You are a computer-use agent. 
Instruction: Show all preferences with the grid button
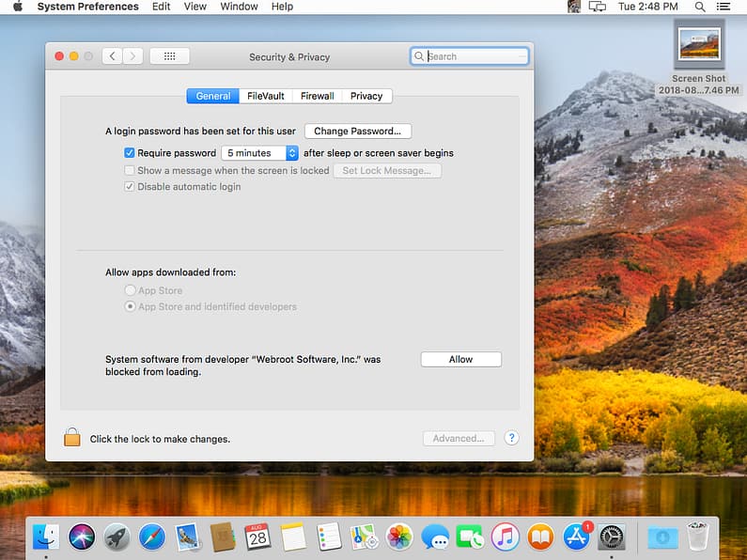(169, 56)
